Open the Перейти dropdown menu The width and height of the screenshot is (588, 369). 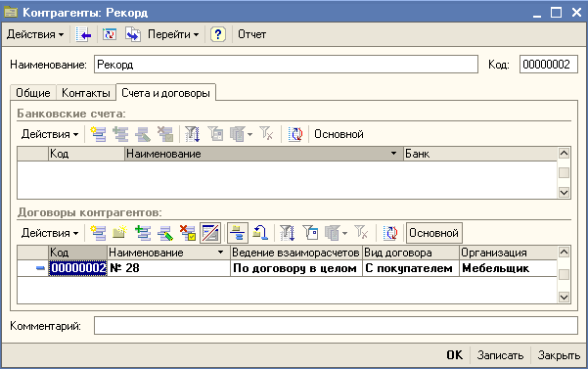(x=173, y=34)
